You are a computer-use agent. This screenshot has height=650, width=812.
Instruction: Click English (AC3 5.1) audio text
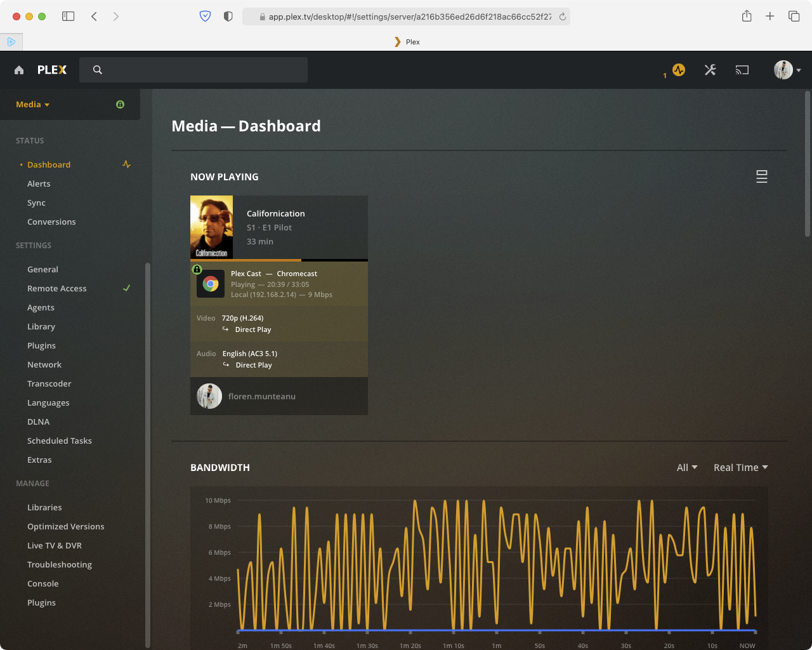(250, 354)
